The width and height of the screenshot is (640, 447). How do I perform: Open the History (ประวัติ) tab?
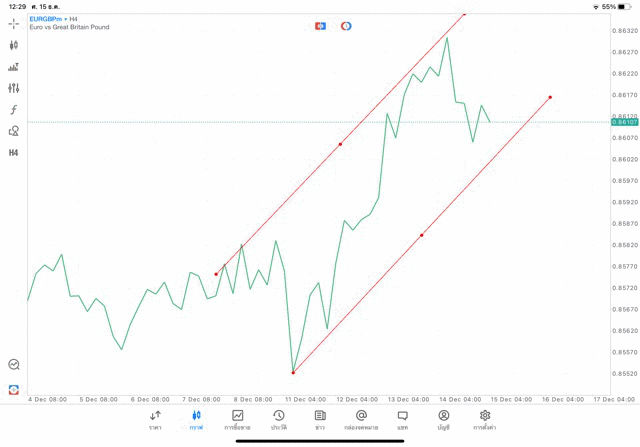click(x=279, y=420)
